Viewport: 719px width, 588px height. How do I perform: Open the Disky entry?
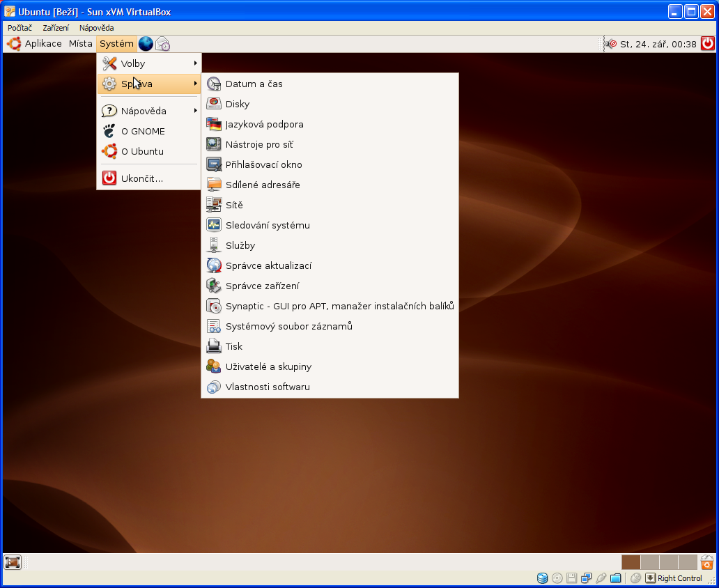[x=330, y=104]
